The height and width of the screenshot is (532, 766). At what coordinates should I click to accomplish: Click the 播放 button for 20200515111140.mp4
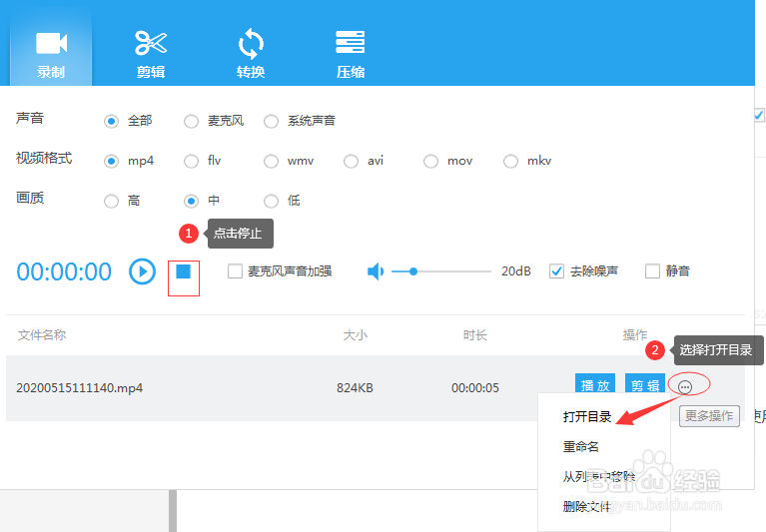point(595,384)
